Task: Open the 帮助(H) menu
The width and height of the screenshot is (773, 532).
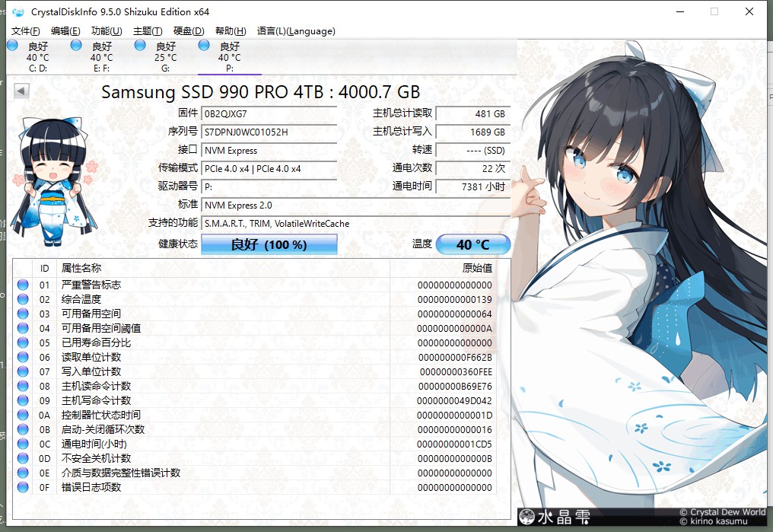Action: tap(231, 31)
